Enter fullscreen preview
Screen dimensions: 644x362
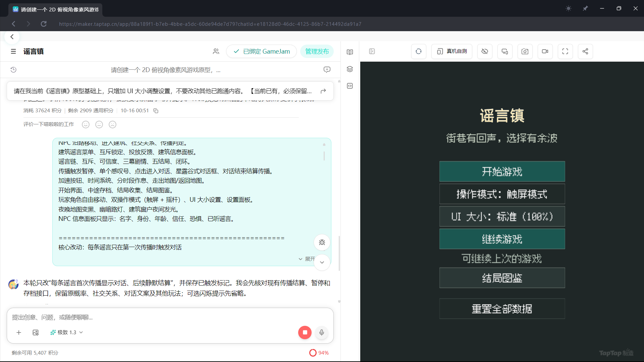coord(565,51)
